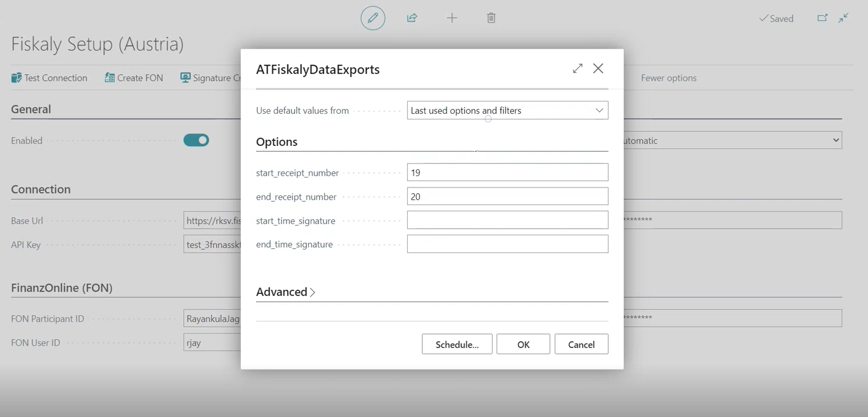This screenshot has width=868, height=417.
Task: Click the API Key field
Action: (x=212, y=245)
